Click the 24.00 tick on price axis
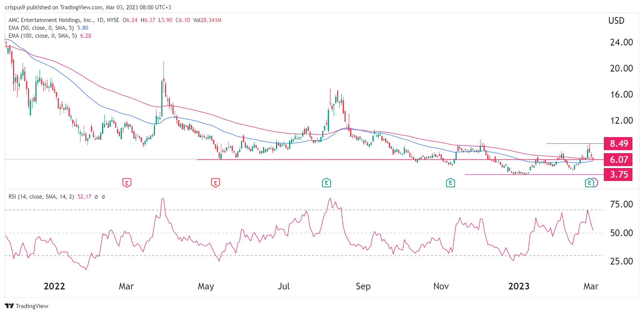Image resolution: width=644 pixels, height=314 pixels. point(621,42)
